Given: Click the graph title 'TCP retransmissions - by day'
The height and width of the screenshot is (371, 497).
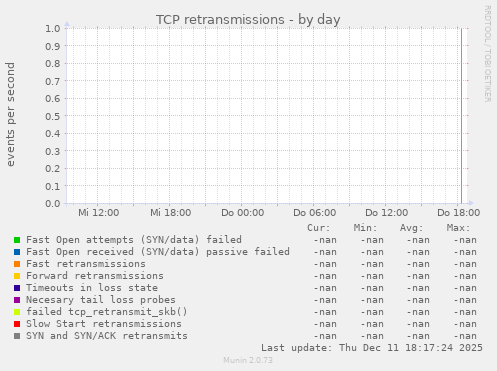Looking at the screenshot, I should 248,20.
